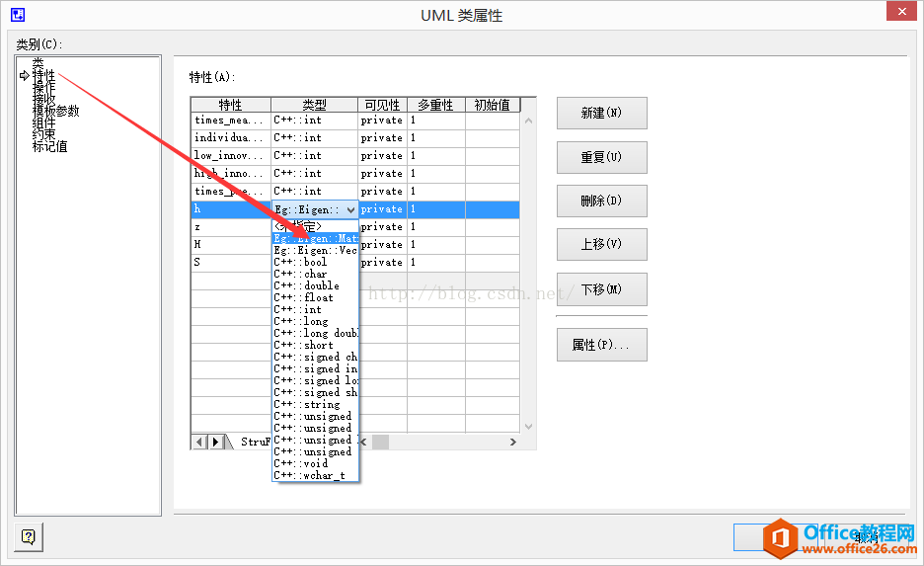Viewport: 924px width, 566px height.
Task: Choose C++::long in the type dropdown
Action: tap(315, 321)
